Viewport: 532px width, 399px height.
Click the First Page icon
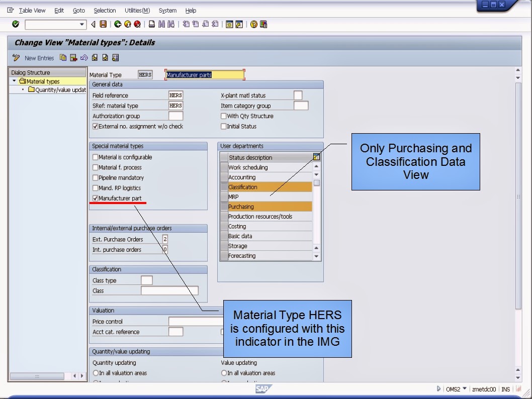186,24
